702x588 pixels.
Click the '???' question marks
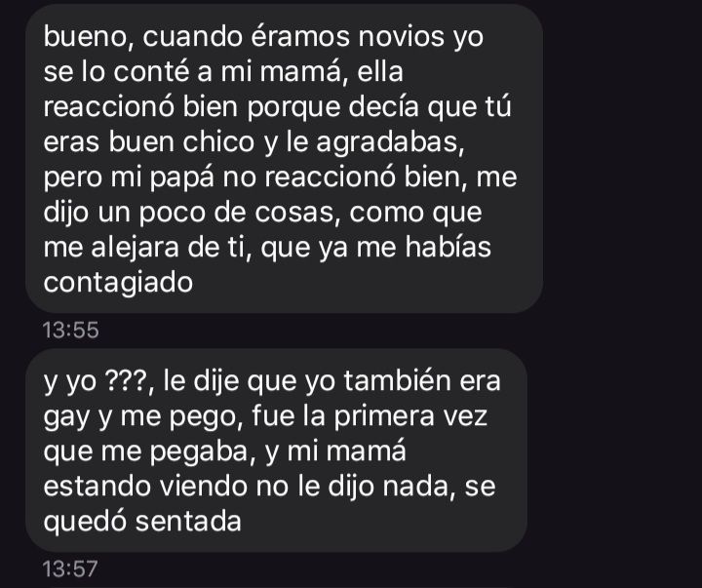126,381
